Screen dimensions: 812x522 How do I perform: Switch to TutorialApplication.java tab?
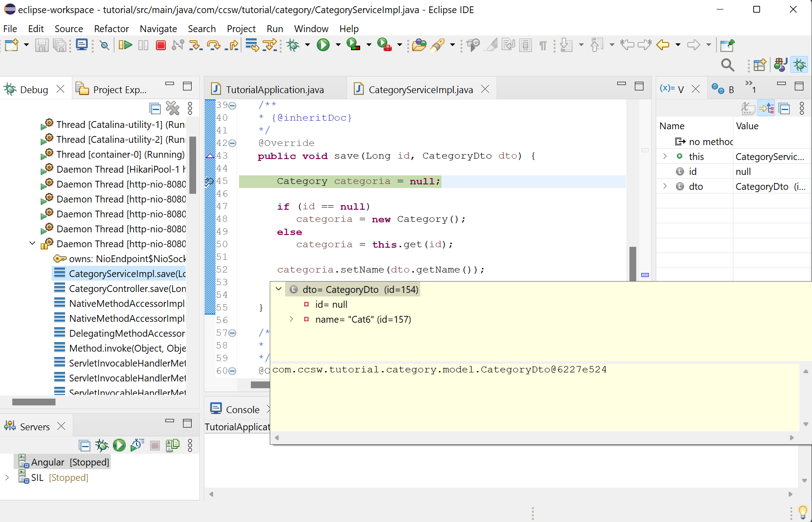click(275, 89)
